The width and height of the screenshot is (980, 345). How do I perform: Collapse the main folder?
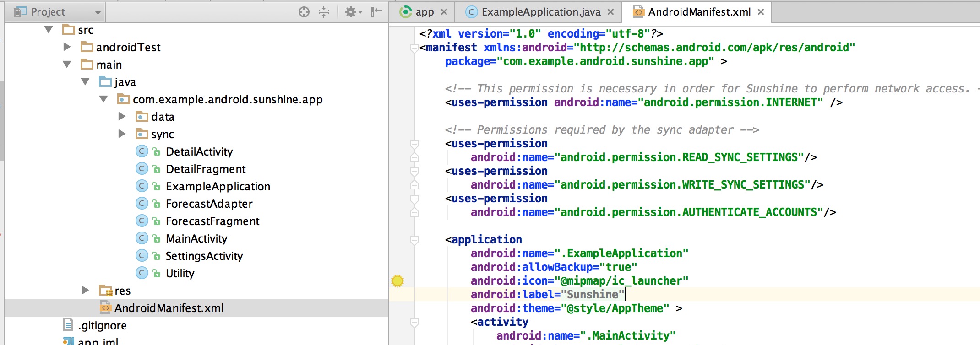[x=67, y=64]
